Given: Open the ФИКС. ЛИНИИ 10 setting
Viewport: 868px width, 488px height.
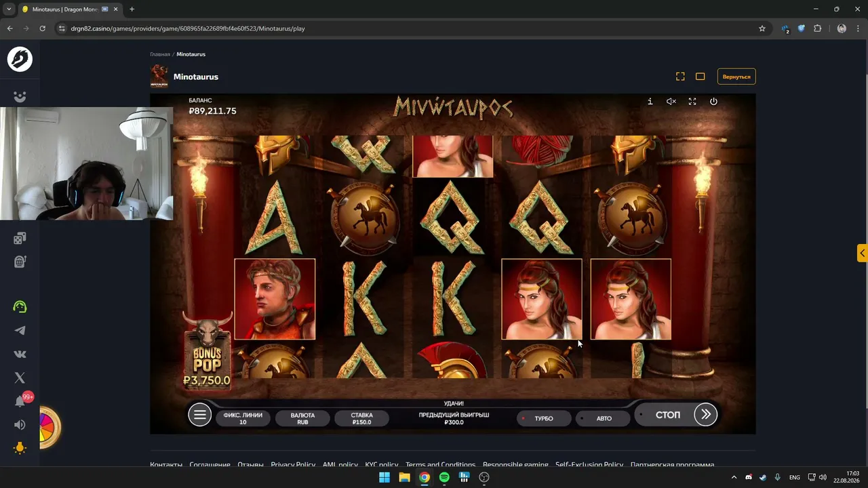Looking at the screenshot, I should [x=243, y=418].
